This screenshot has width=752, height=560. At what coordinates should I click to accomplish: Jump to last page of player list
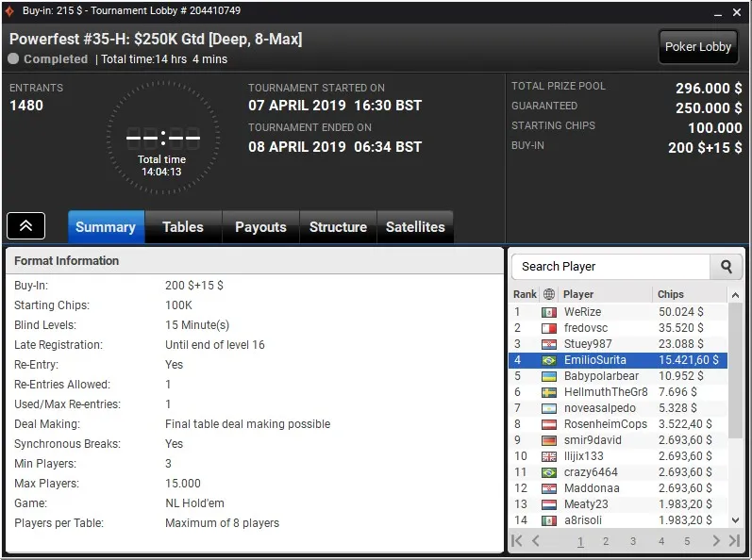[734, 541]
